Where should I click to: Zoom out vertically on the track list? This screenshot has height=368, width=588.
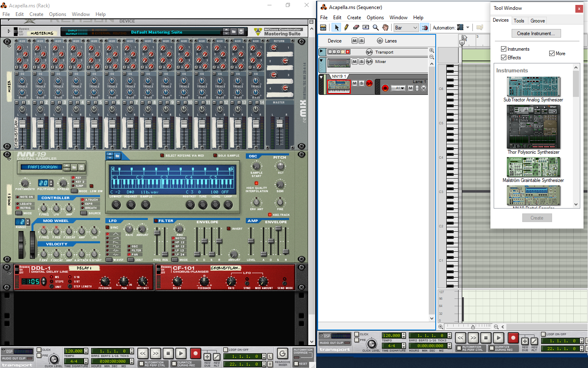(432, 57)
